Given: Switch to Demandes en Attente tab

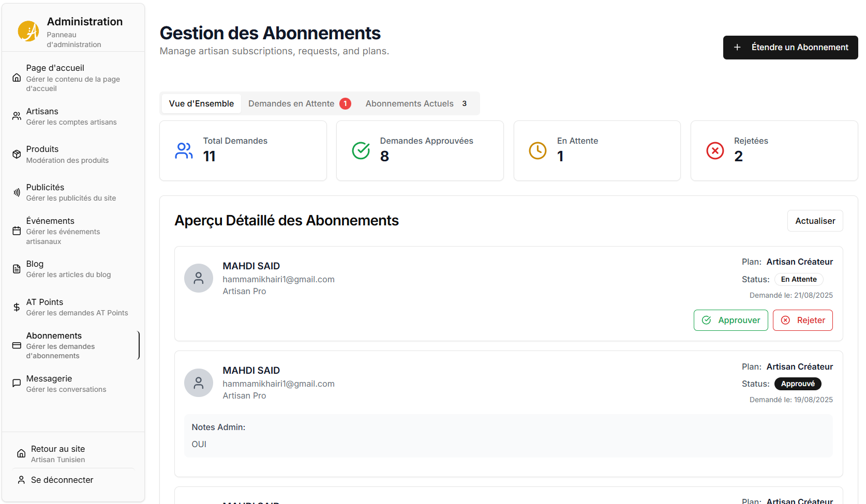Looking at the screenshot, I should click(x=299, y=103).
